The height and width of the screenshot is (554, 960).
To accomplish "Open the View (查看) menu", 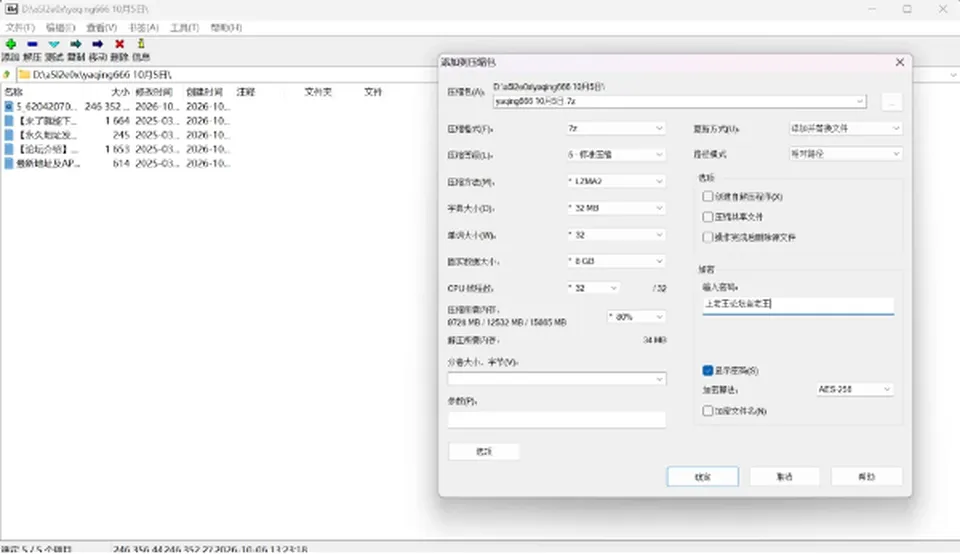I will coord(101,28).
